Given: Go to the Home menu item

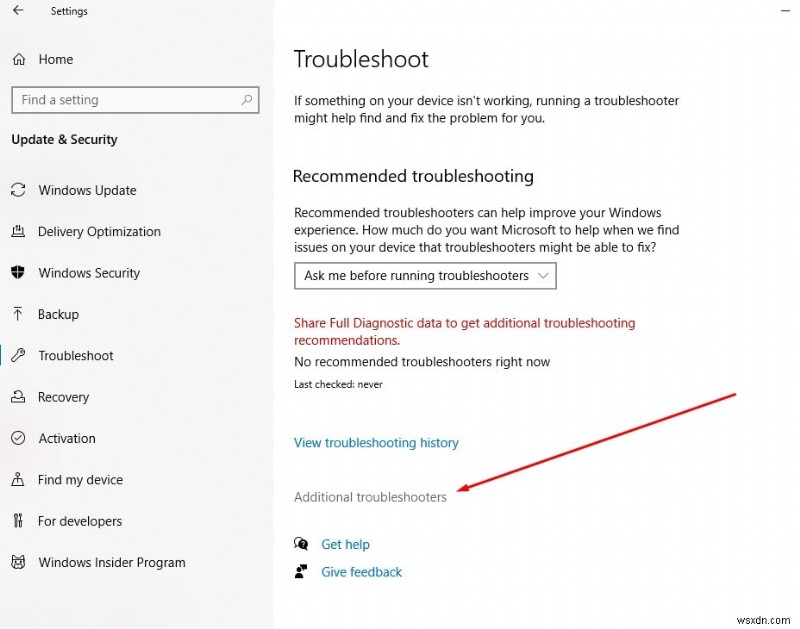Looking at the screenshot, I should pyautogui.click(x=53, y=59).
